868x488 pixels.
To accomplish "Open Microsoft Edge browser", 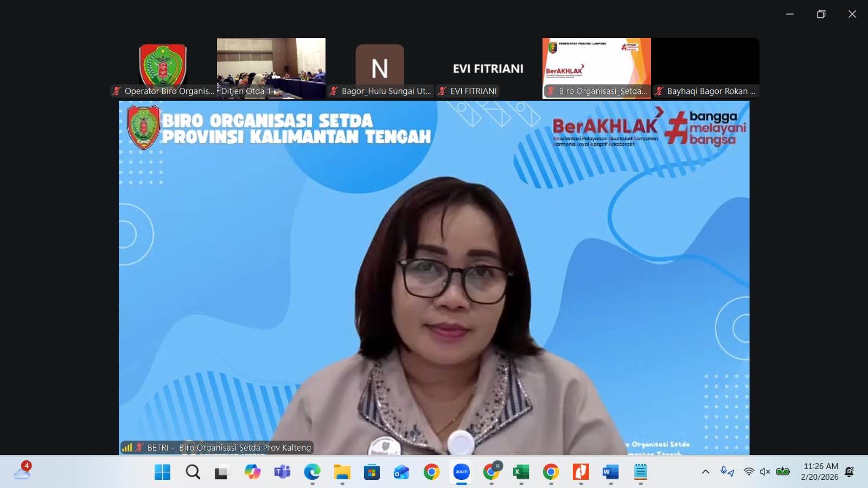I will pyautogui.click(x=311, y=471).
